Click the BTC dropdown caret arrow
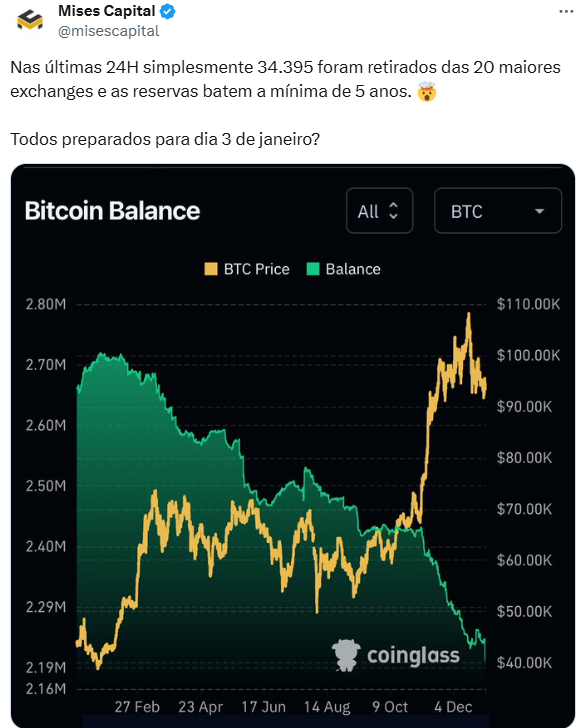Image resolution: width=585 pixels, height=728 pixels. point(539,212)
